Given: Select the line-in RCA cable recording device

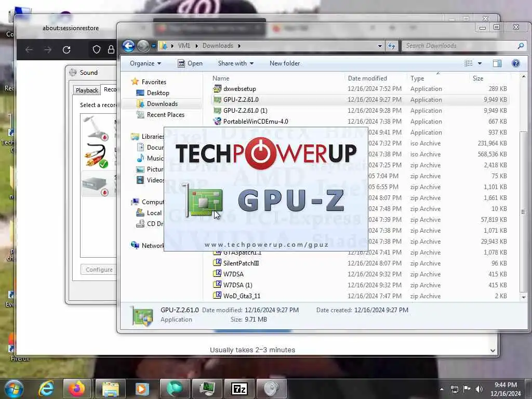Looking at the screenshot, I should (x=98, y=157).
